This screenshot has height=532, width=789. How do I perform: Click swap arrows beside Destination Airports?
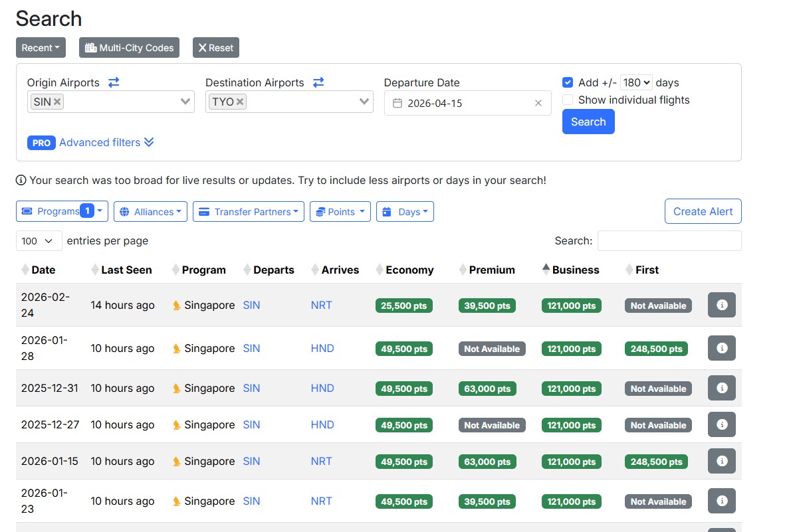coord(318,82)
